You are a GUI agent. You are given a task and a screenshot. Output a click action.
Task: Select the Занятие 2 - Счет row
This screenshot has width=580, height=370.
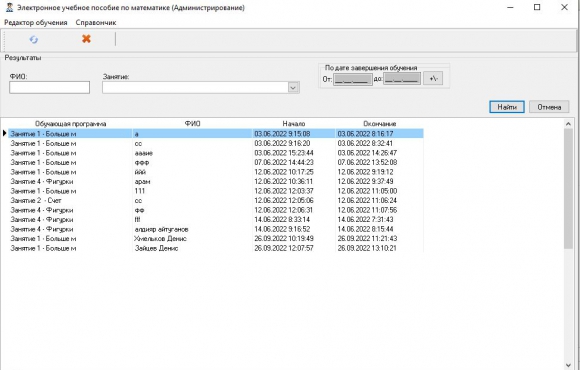click(216, 201)
